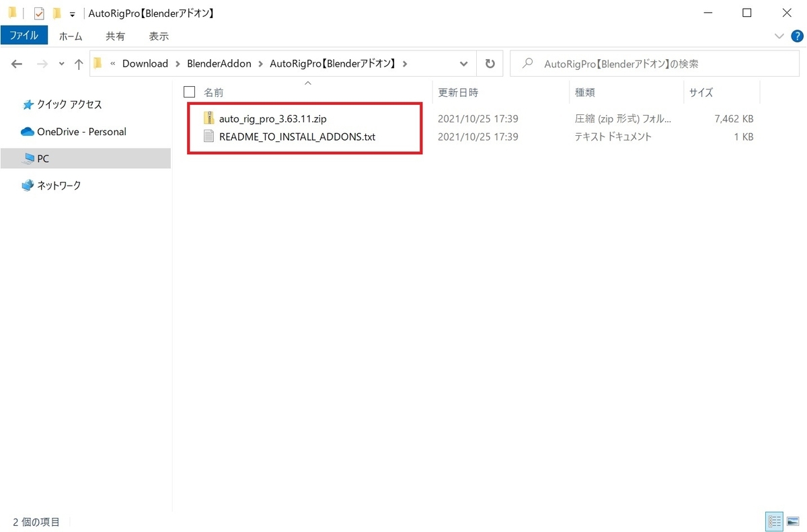Open the ファイル menu

24,36
